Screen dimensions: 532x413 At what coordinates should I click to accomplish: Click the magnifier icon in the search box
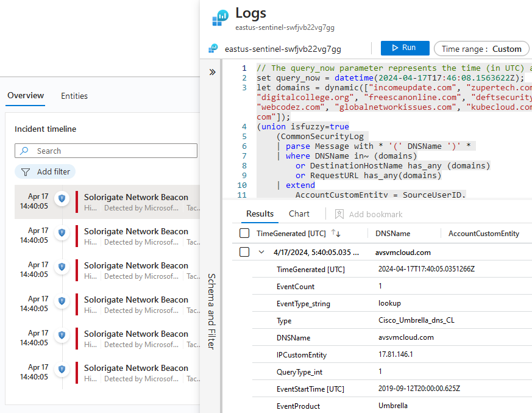24,151
